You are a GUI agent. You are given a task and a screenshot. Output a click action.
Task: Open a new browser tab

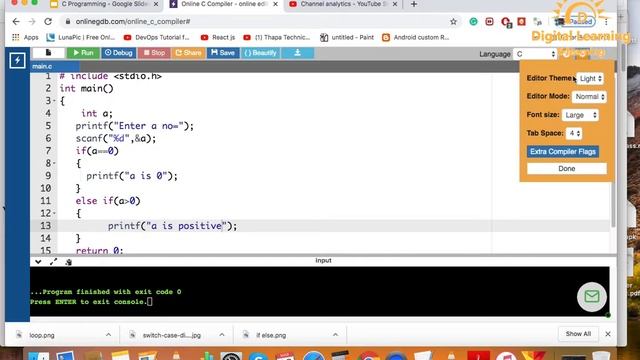(414, 4)
